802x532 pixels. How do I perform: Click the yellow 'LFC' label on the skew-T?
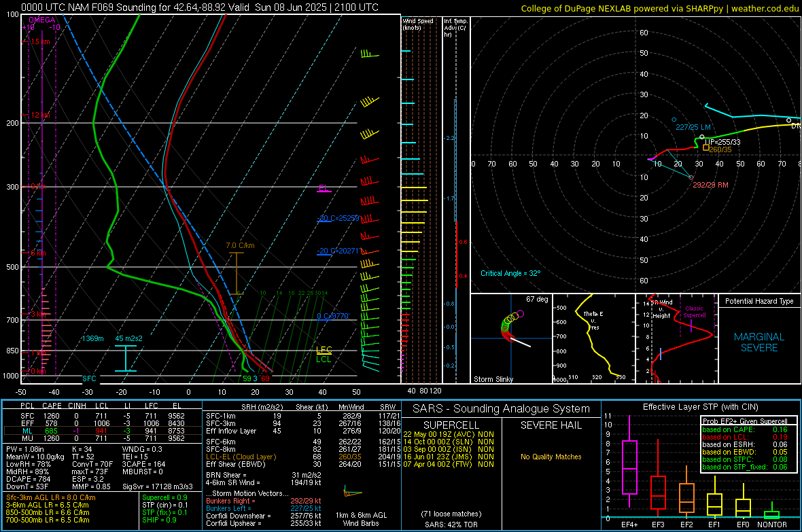pyautogui.click(x=324, y=351)
